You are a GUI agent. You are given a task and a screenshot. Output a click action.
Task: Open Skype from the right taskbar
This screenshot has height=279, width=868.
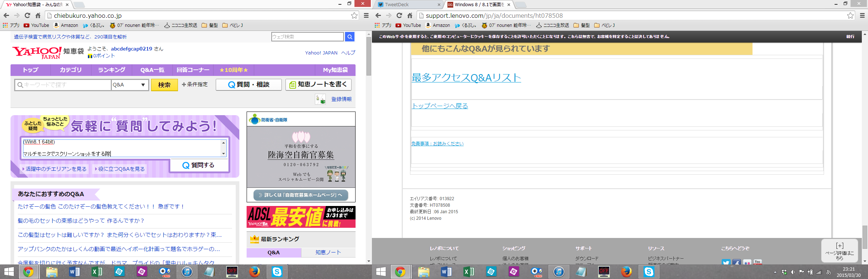coord(649,272)
